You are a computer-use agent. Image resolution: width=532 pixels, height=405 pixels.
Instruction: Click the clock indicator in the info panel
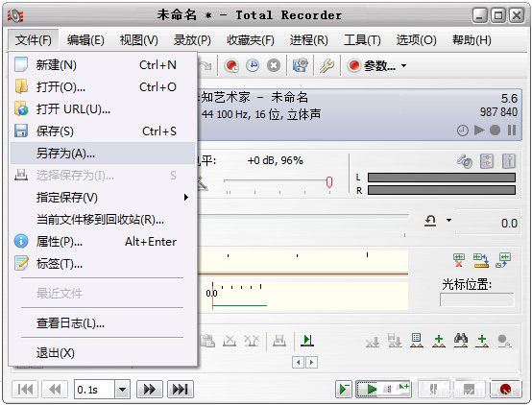463,131
